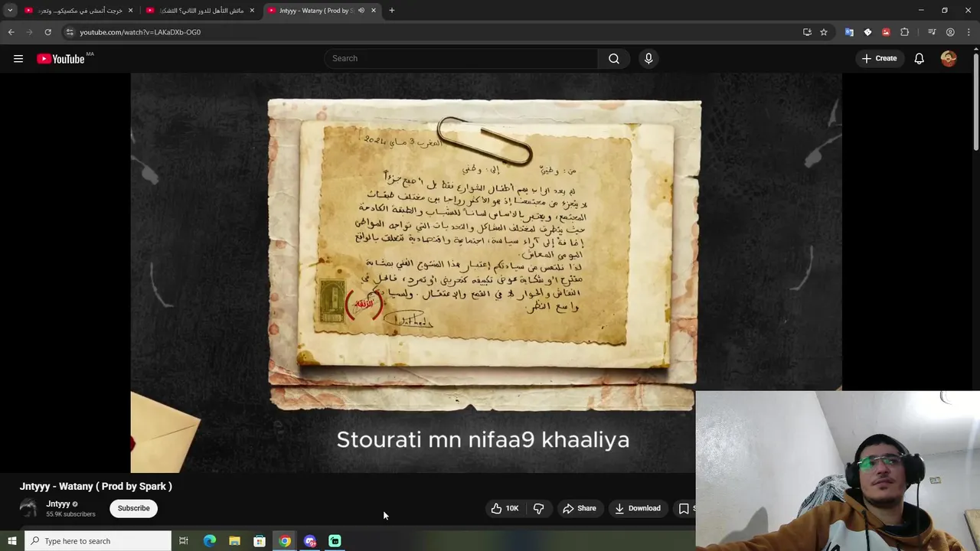Open File Explorer from the taskbar
Screen dimensions: 980x551
[234, 541]
